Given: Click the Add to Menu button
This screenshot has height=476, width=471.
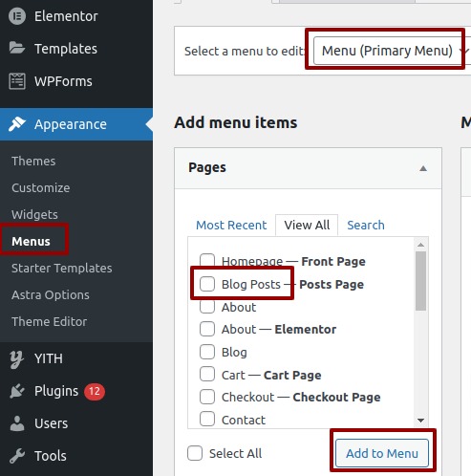Looking at the screenshot, I should 382,453.
